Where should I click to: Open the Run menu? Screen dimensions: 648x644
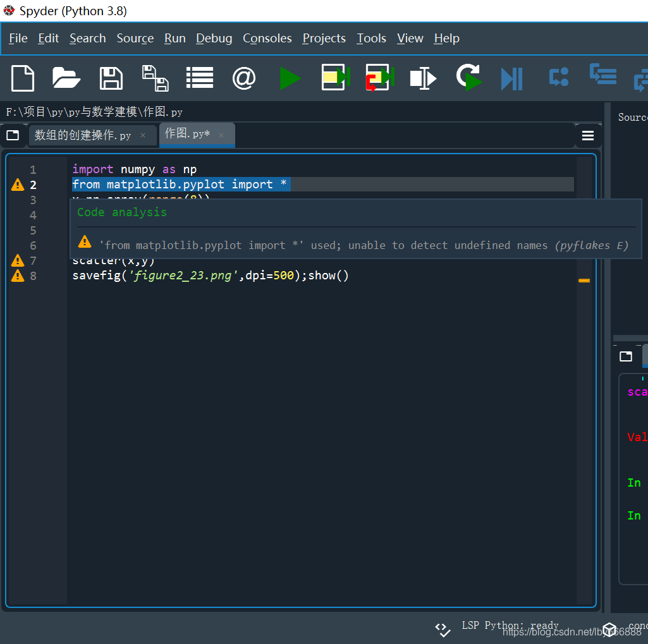[x=175, y=39]
